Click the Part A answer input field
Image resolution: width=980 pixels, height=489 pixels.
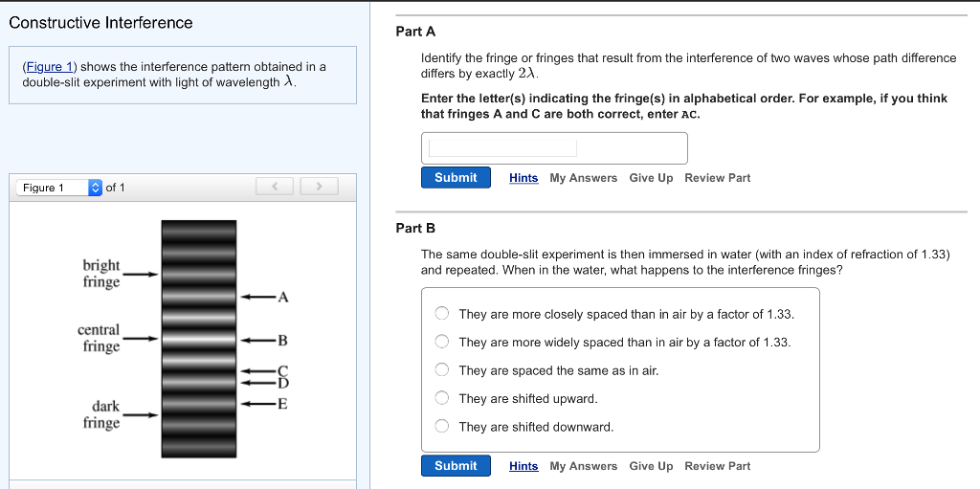[x=554, y=147]
